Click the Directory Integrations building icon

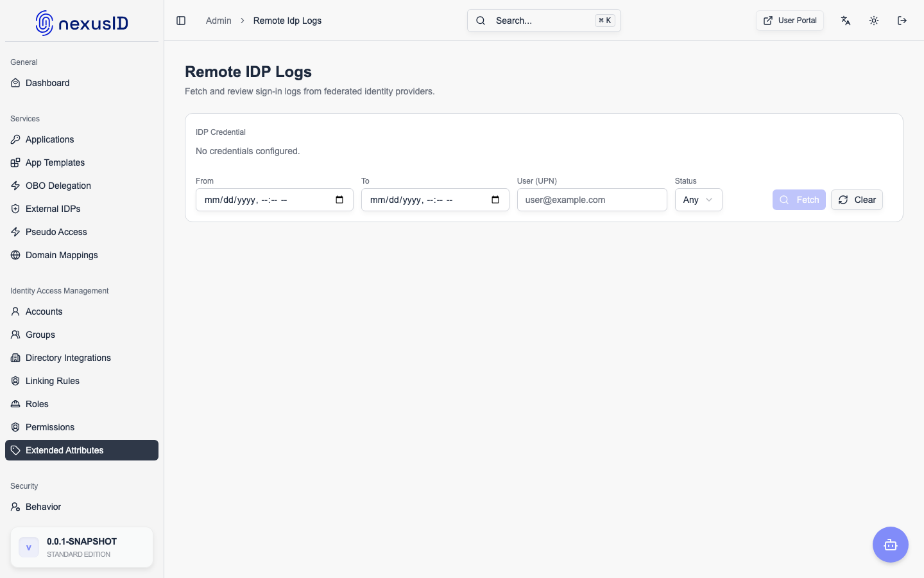(x=15, y=358)
